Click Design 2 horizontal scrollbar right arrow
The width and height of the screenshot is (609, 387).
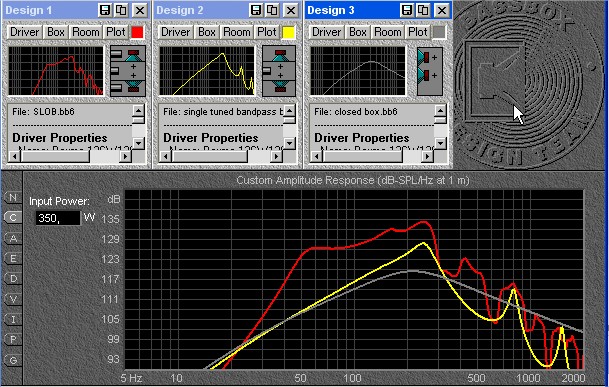276,157
